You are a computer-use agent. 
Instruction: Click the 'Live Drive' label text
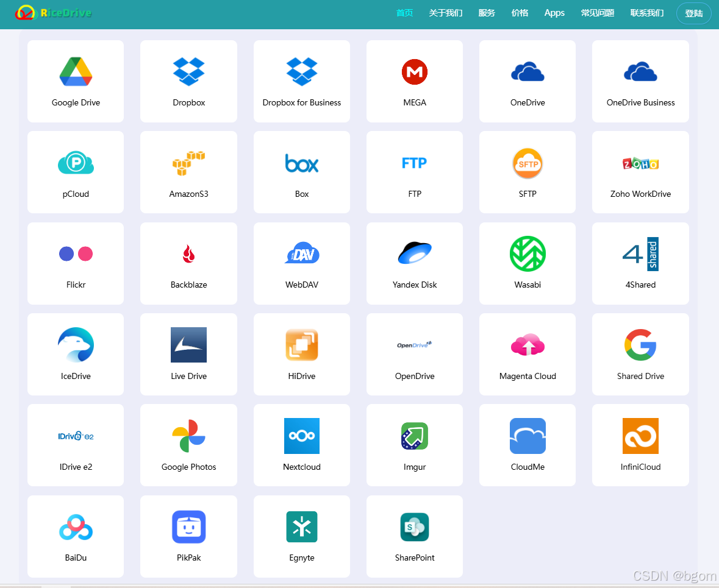188,377
